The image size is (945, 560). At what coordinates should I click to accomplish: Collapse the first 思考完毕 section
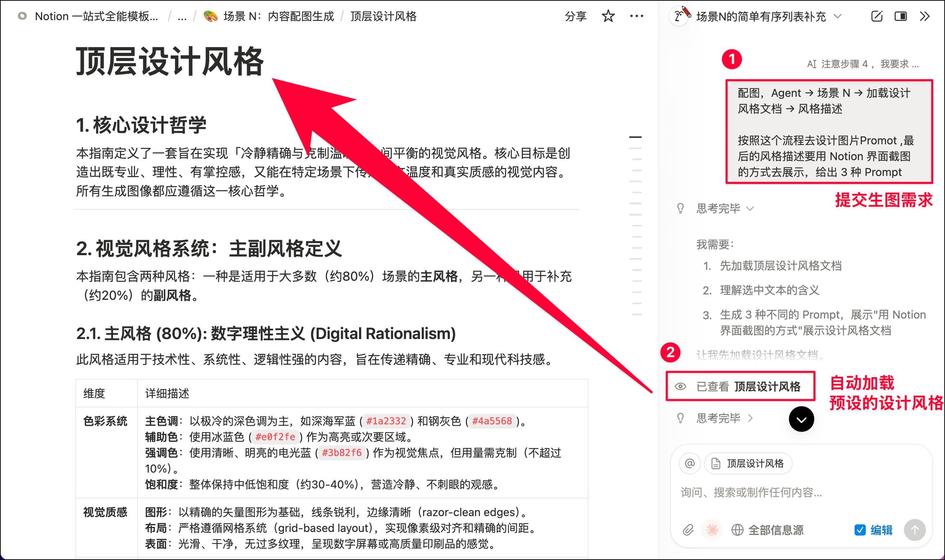(751, 208)
